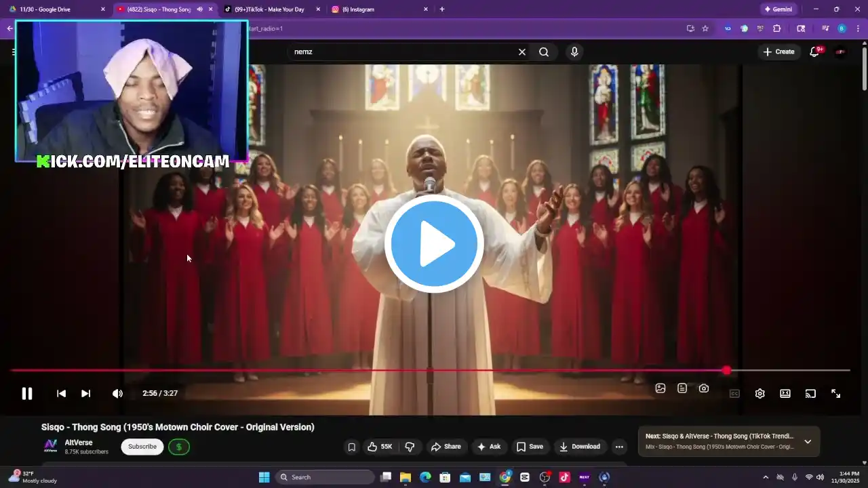Image resolution: width=868 pixels, height=488 pixels.
Task: Open the Create menu
Action: point(778,52)
